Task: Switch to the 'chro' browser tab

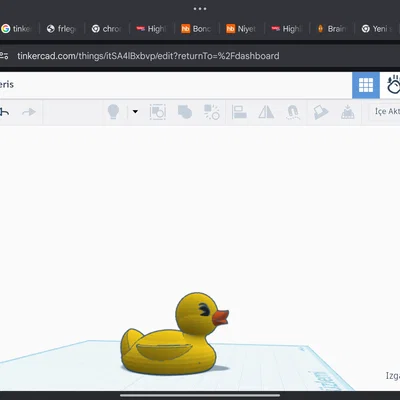Action: click(107, 29)
